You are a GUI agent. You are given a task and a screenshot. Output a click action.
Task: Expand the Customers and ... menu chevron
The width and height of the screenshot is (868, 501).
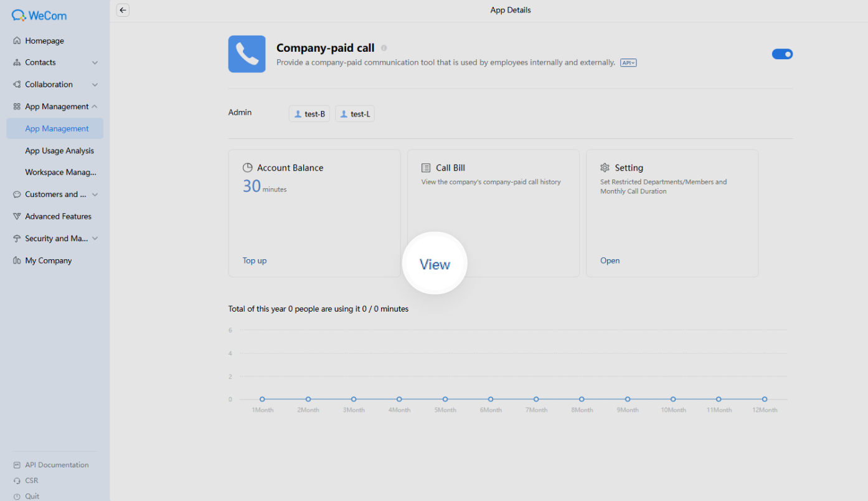tap(95, 194)
